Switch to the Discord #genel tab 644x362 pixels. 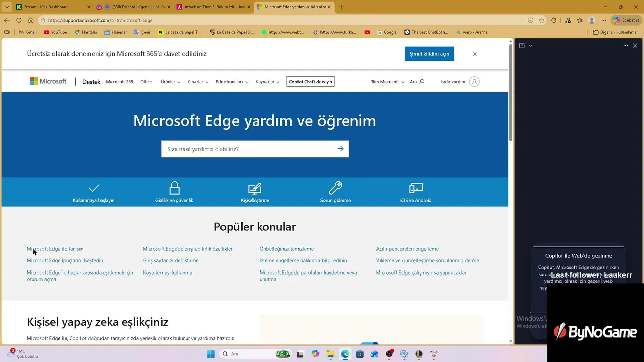coord(133,7)
